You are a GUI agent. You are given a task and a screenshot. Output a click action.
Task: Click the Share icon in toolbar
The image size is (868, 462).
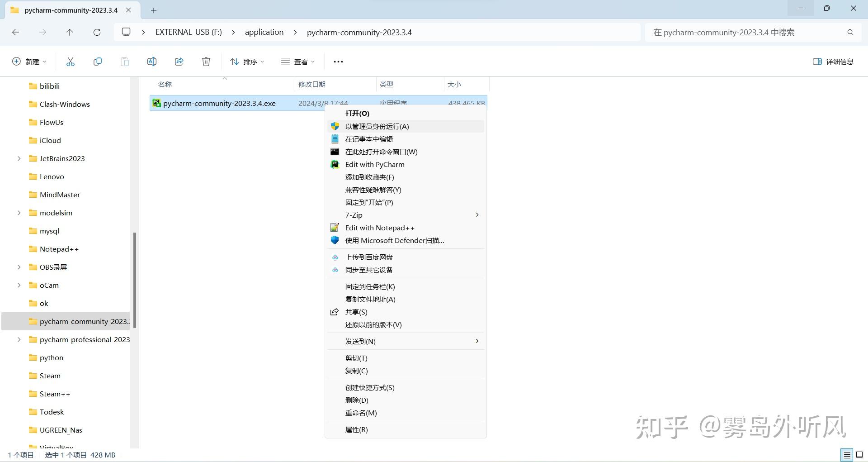(x=179, y=61)
